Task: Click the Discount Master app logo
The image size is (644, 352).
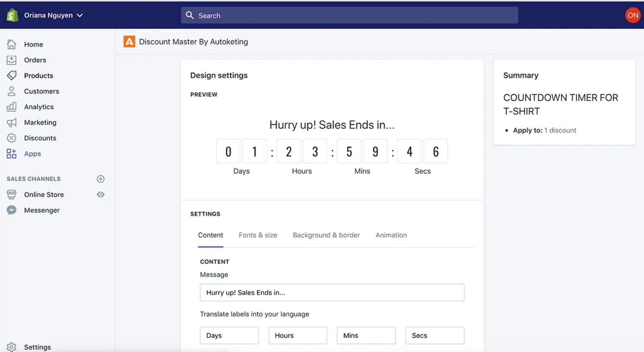Action: (129, 42)
